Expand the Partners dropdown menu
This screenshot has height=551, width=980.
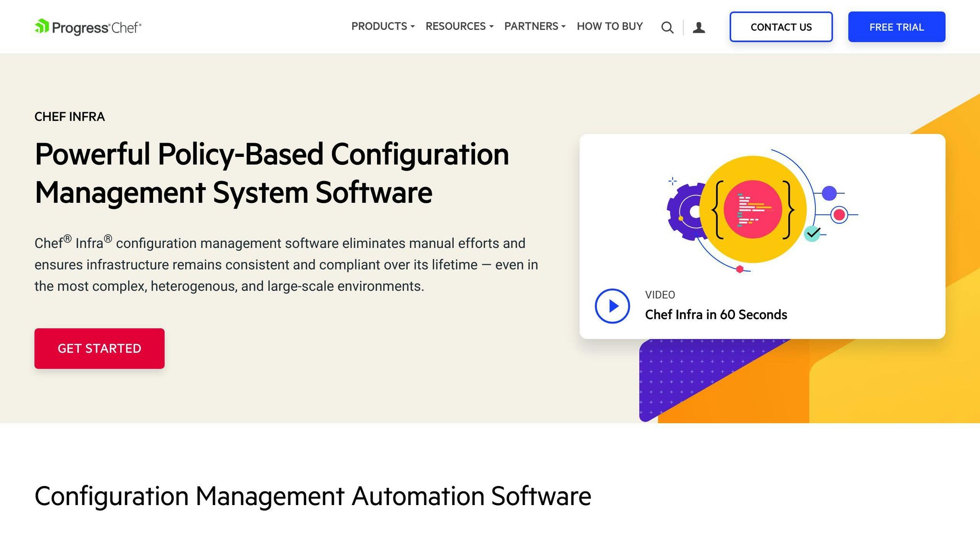coord(535,26)
